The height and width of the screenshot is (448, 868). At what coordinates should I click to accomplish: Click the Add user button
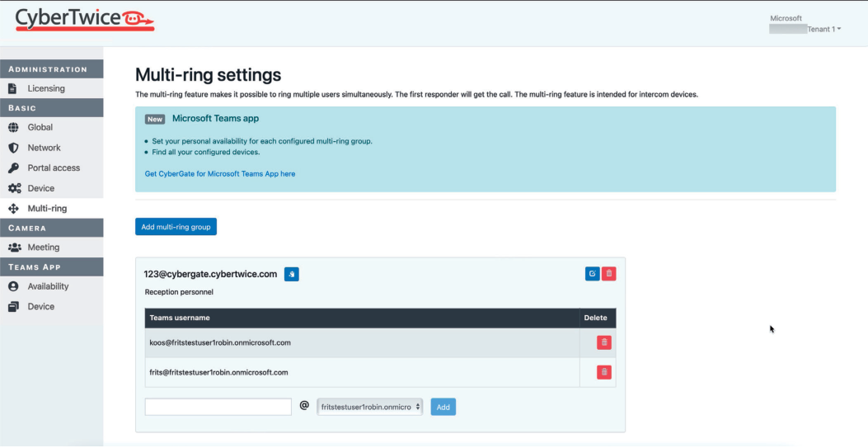443,407
